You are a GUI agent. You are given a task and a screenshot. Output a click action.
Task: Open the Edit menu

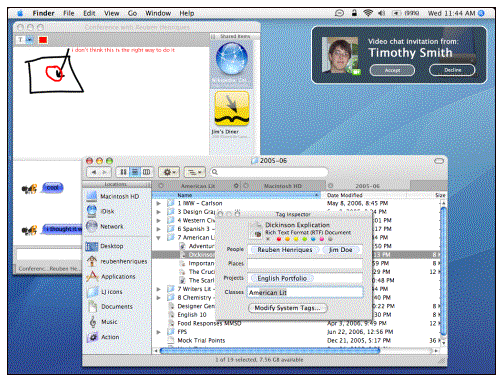[x=89, y=13]
